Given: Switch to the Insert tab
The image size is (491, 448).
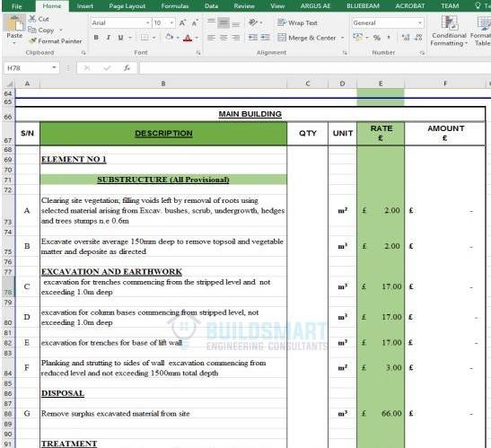Looking at the screenshot, I should pyautogui.click(x=85, y=6).
